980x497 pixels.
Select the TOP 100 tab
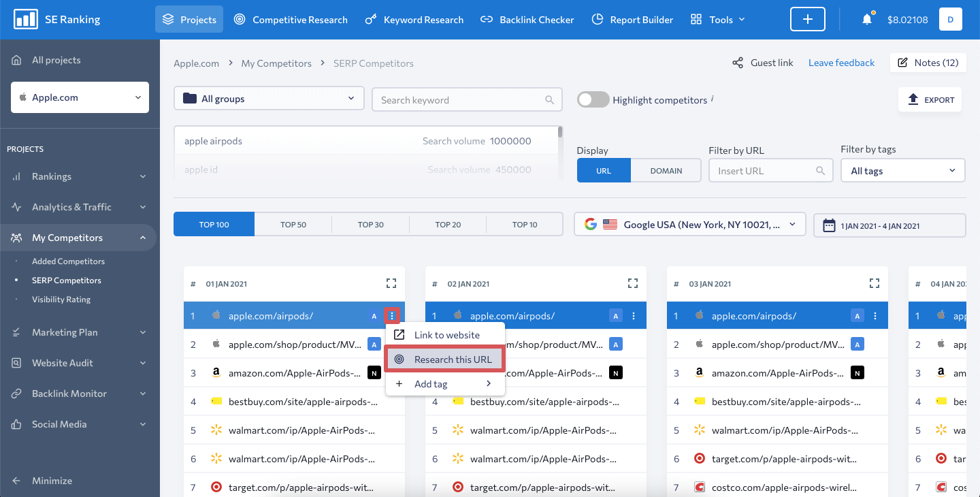tap(214, 224)
